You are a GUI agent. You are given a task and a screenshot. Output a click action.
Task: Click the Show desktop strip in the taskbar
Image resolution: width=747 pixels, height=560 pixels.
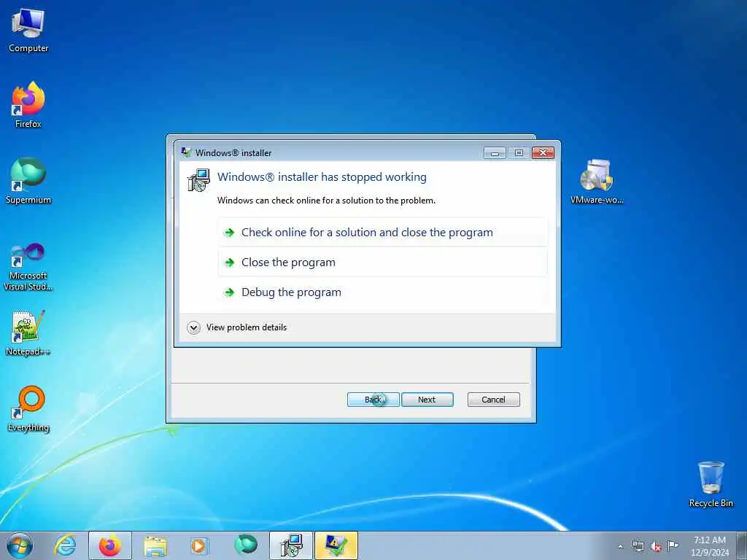click(742, 545)
